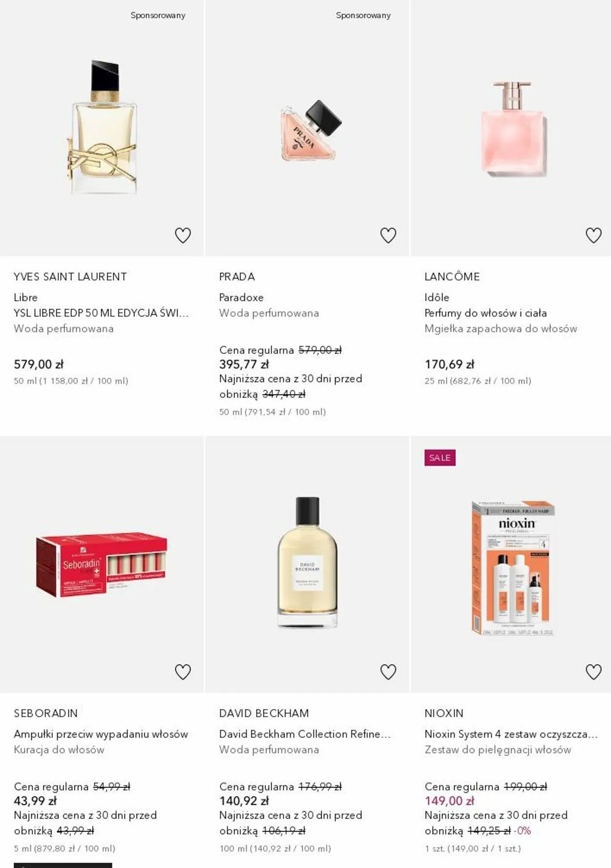Open Ampułki przeciw wypadaniu włosów product
Viewport: 611px width, 868px height.
[x=101, y=734]
